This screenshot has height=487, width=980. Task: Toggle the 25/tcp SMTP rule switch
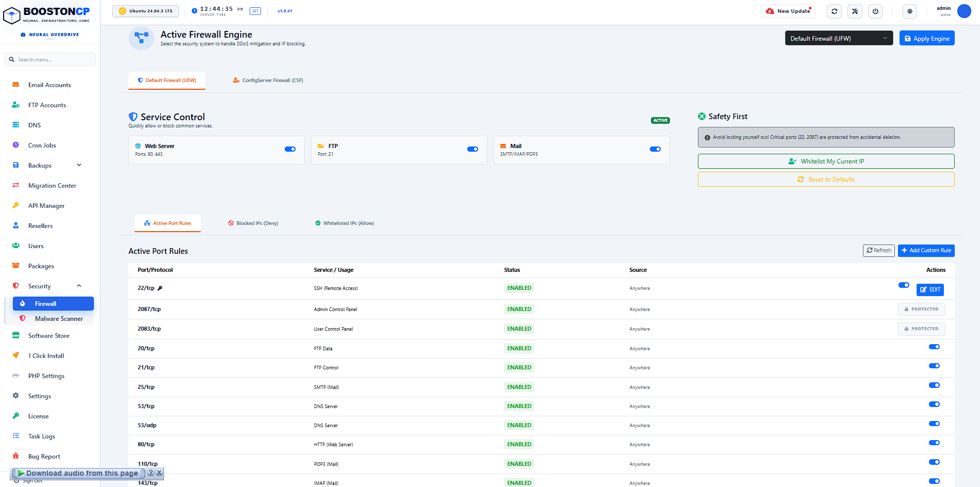point(934,385)
